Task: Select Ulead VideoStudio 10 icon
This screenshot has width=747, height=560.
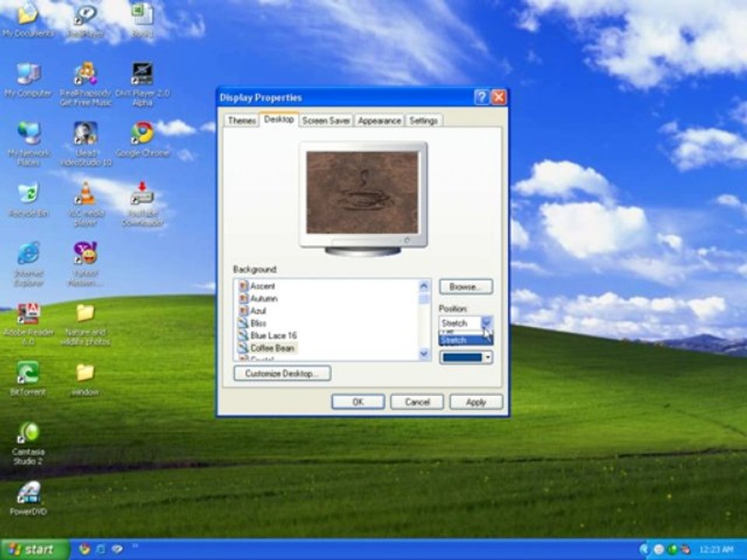Action: (x=86, y=144)
